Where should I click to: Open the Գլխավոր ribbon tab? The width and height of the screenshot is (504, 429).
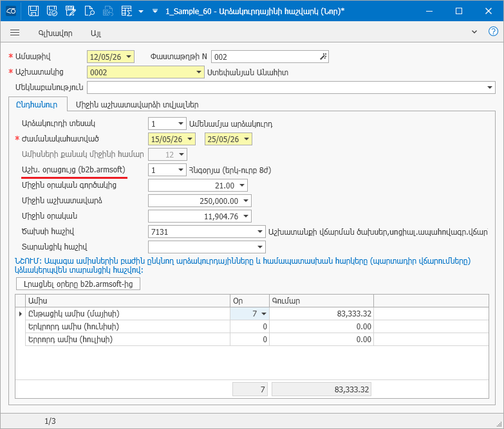pyautogui.click(x=55, y=33)
